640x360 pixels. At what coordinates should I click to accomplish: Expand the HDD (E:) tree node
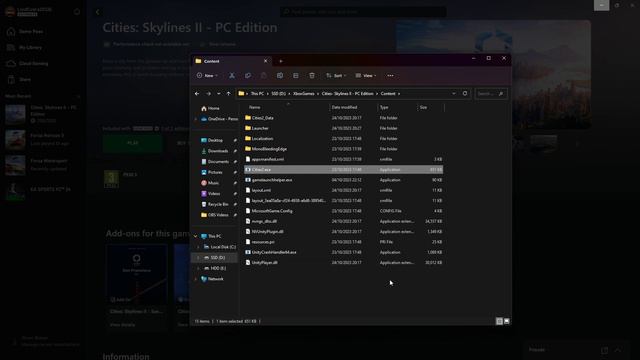198,268
